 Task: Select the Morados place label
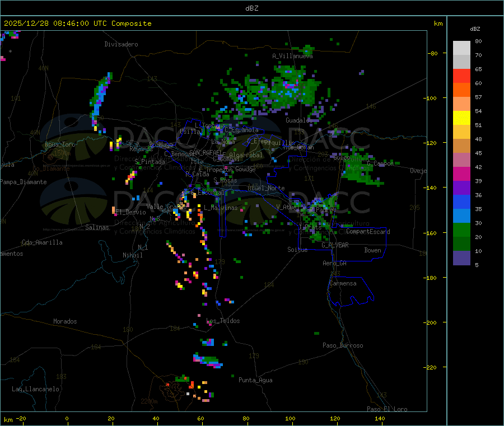pos(65,321)
